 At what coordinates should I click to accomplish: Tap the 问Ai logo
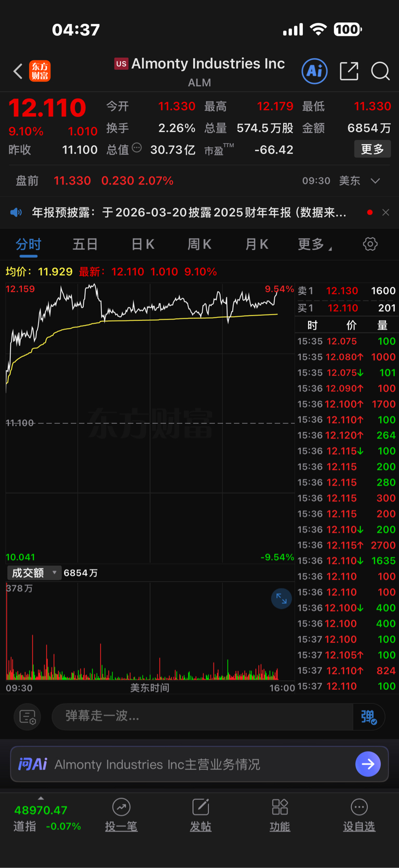[x=33, y=764]
